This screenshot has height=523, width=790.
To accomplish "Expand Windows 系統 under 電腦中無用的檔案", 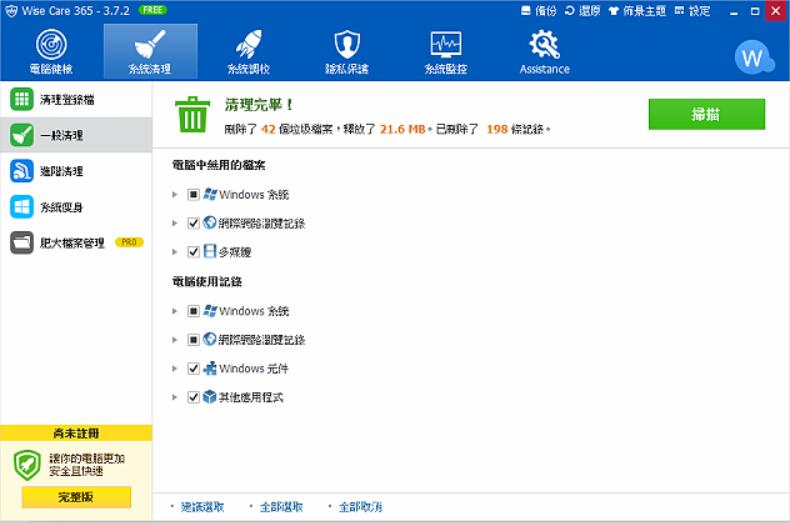I will point(175,194).
